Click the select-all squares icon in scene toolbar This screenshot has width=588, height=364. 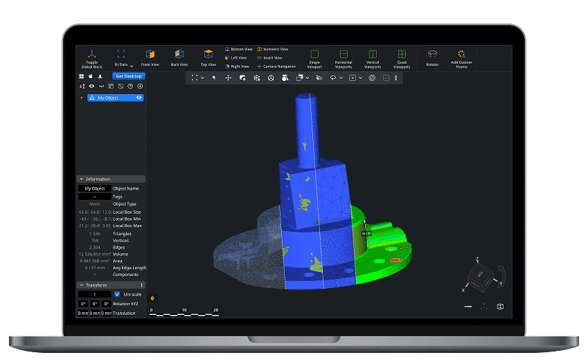111,87
